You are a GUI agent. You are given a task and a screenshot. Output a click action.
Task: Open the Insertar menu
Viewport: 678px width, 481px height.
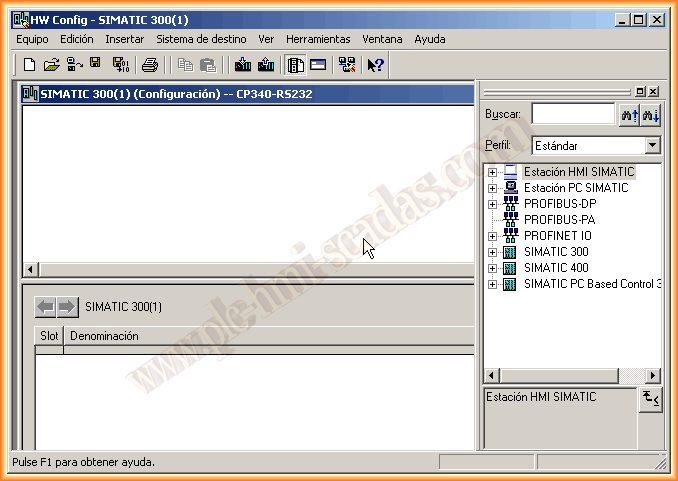click(125, 39)
